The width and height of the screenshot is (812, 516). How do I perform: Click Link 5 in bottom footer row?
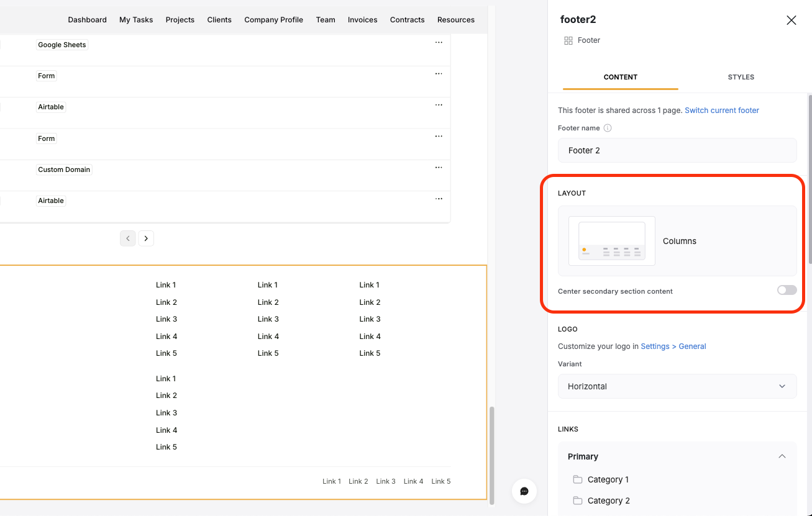point(441,481)
